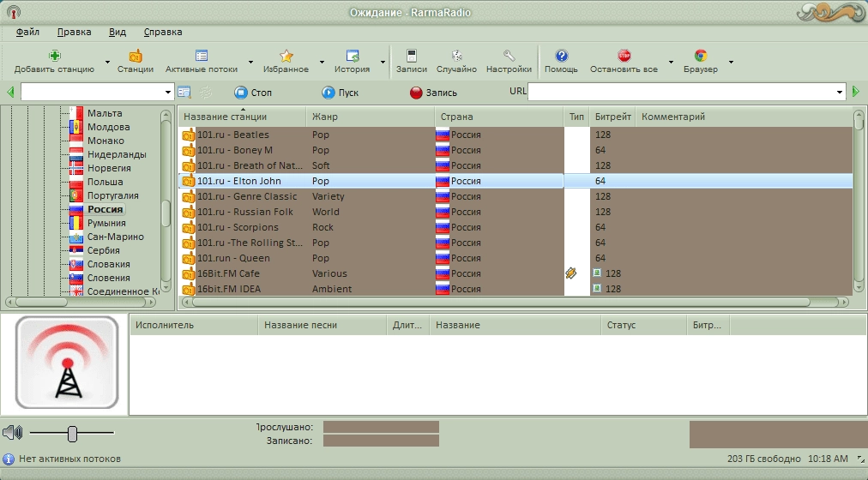
Task: Click the green go arrow after URL
Action: [x=856, y=92]
